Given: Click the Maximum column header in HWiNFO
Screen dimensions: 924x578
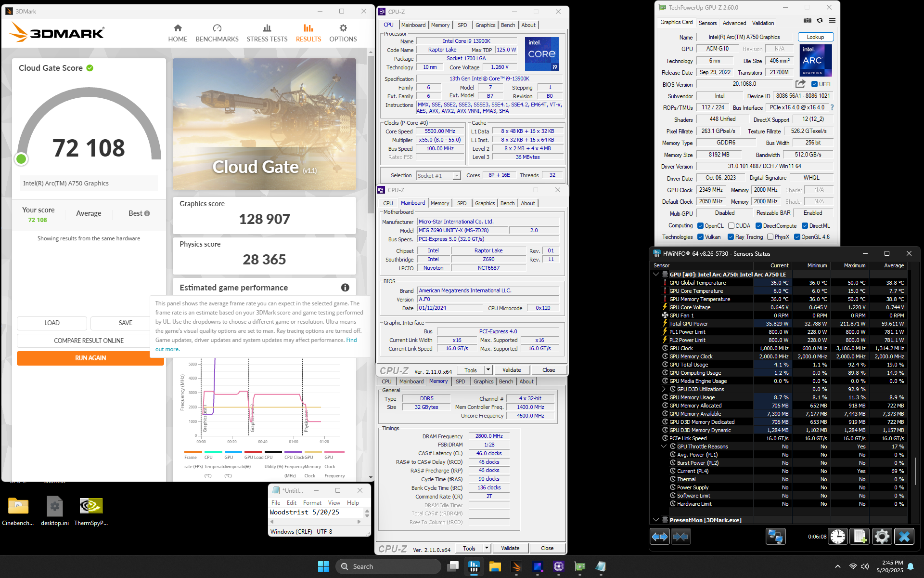Looking at the screenshot, I should click(x=854, y=265).
